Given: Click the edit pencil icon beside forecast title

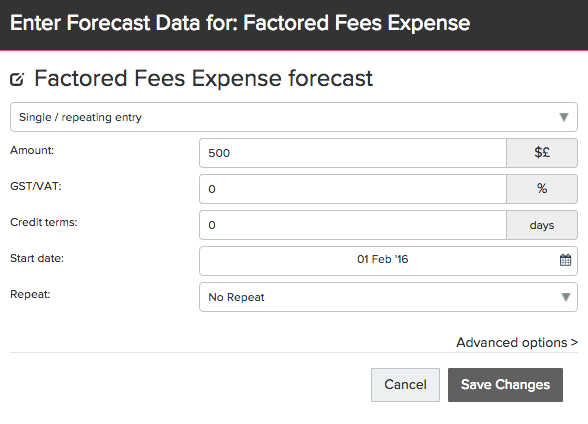Looking at the screenshot, I should pyautogui.click(x=17, y=79).
